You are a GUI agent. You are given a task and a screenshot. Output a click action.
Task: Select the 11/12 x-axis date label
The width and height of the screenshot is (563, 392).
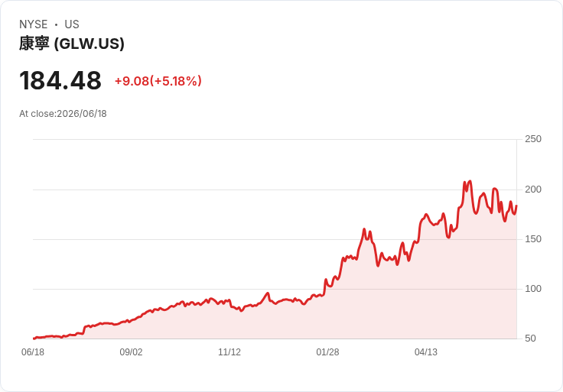tap(229, 352)
